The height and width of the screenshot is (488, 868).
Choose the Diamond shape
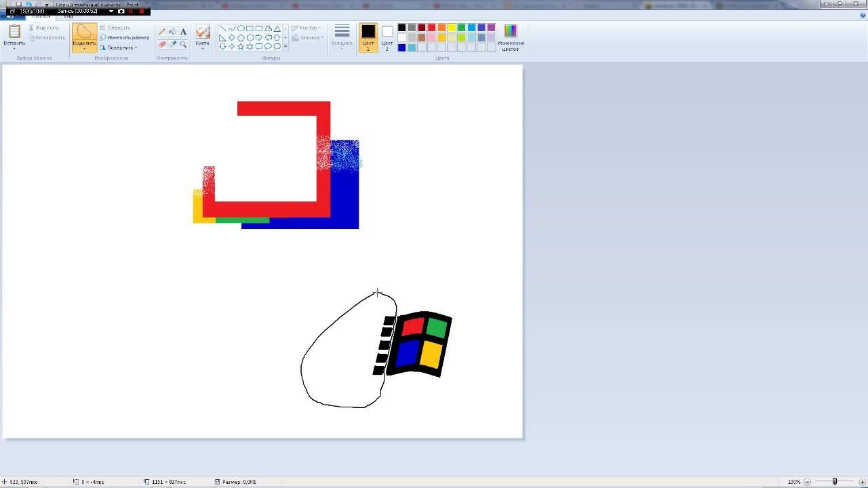click(x=231, y=37)
